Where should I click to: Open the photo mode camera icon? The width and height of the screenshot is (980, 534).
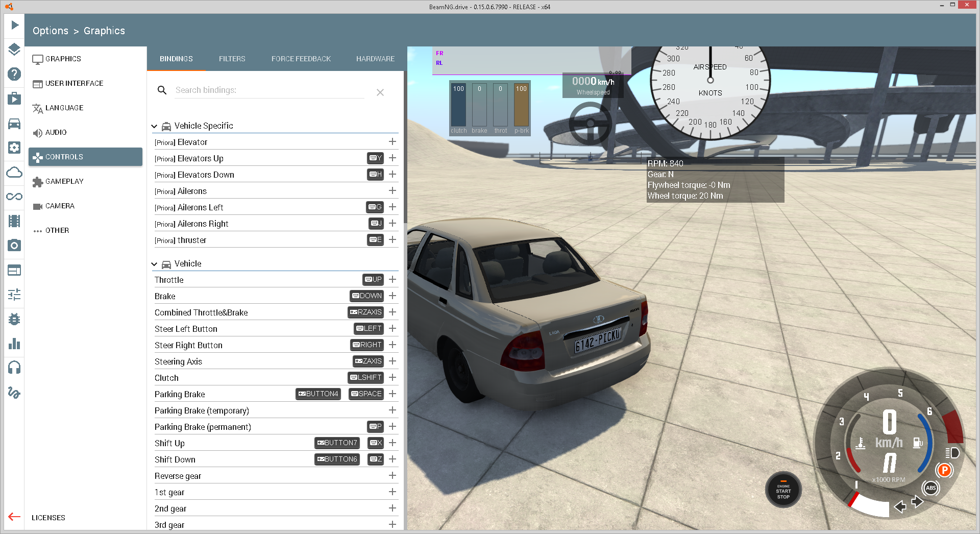[x=14, y=246]
